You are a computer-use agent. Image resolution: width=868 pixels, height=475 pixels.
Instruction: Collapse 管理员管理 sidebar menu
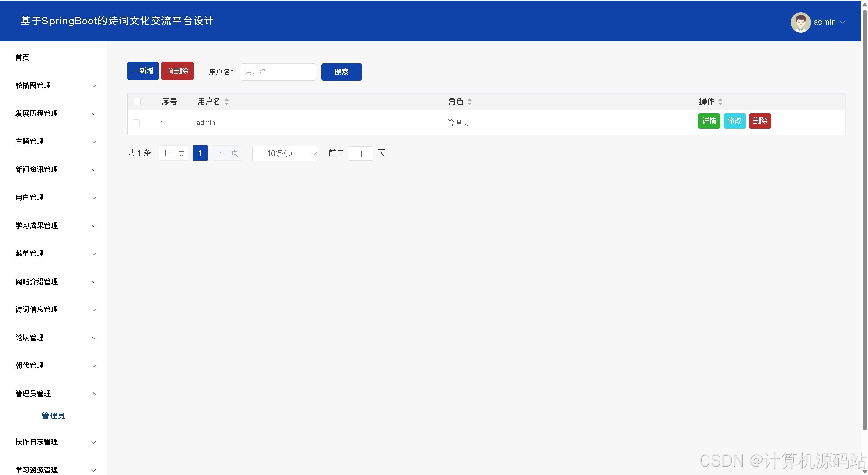[53, 394]
